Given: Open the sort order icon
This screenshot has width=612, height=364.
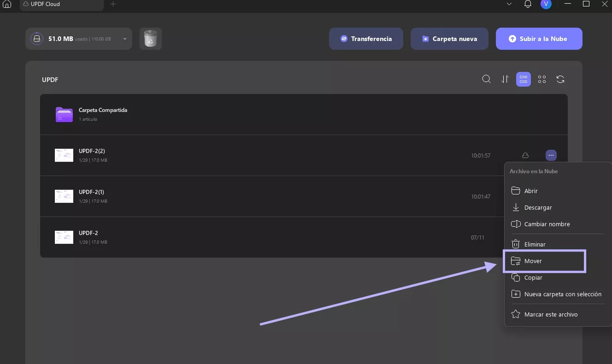Looking at the screenshot, I should (505, 79).
